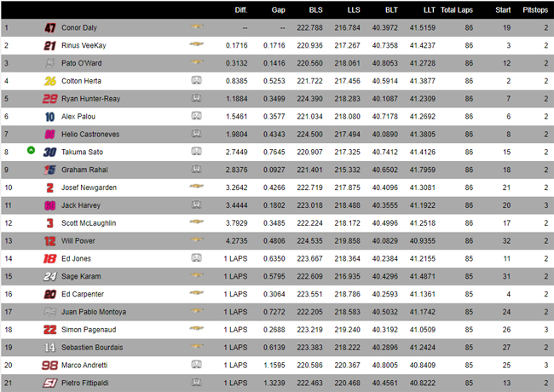
Task: Click the Chevrolet logo in Will Power's row
Action: pyautogui.click(x=196, y=239)
